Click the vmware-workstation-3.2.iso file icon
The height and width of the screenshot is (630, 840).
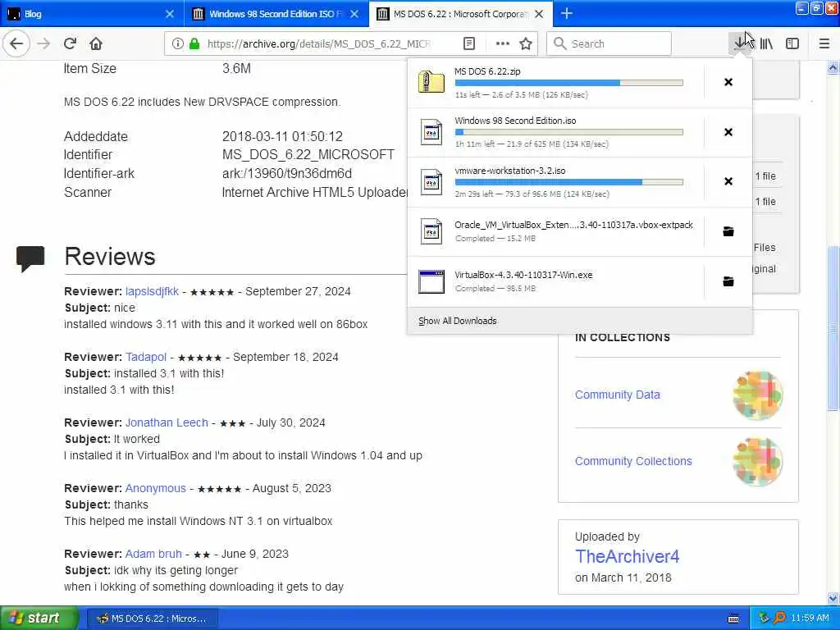[x=431, y=181]
